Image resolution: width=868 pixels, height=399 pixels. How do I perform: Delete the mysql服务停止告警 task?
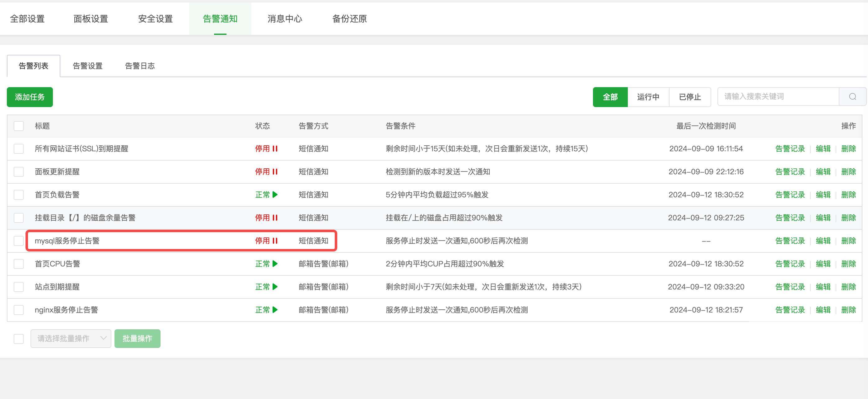point(848,241)
